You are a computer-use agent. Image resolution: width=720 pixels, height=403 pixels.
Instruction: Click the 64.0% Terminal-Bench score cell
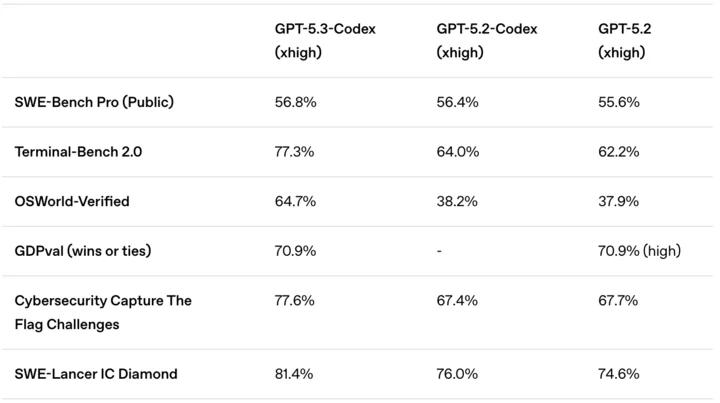[x=458, y=152]
